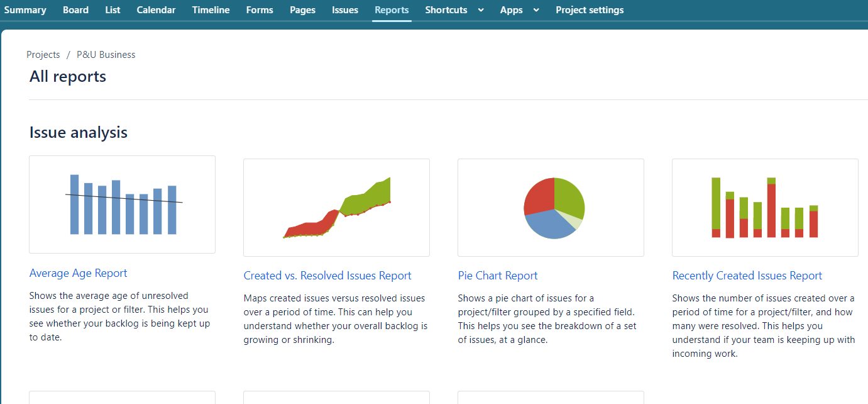The image size is (868, 404).
Task: Open Project settings
Action: 589,10
